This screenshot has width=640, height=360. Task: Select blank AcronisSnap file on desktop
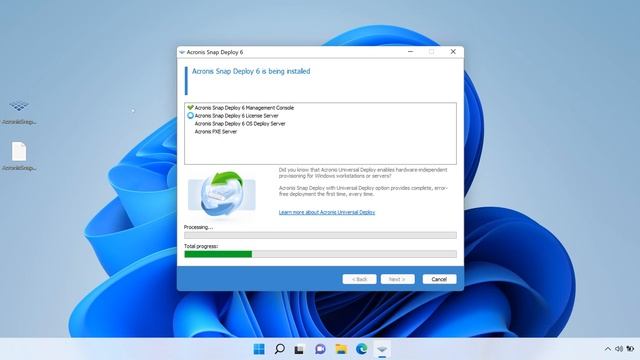tap(19, 156)
